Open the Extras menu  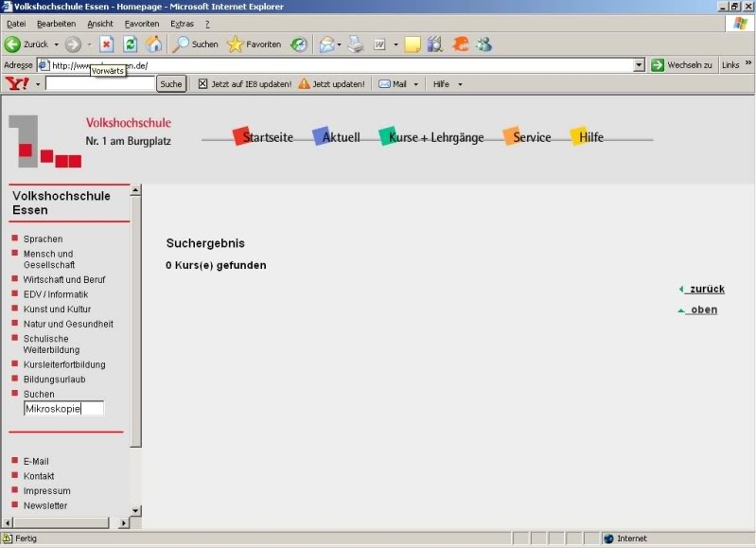click(x=182, y=24)
